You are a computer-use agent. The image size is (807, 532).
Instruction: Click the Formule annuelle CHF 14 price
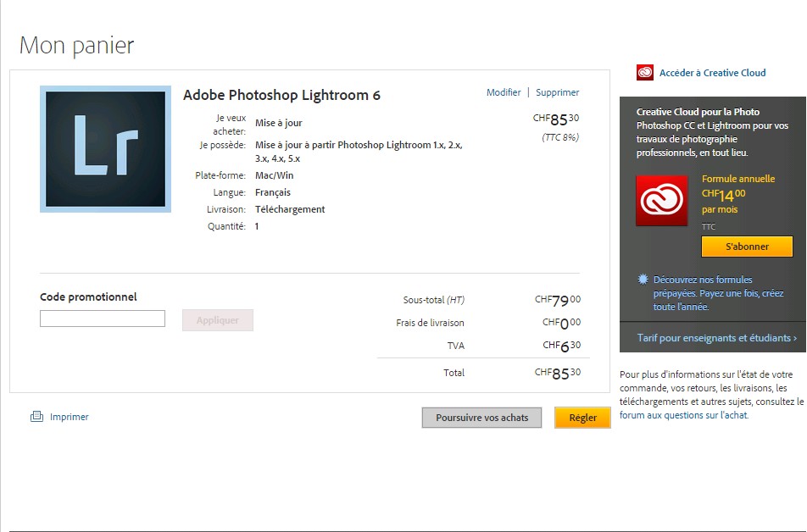click(x=723, y=193)
